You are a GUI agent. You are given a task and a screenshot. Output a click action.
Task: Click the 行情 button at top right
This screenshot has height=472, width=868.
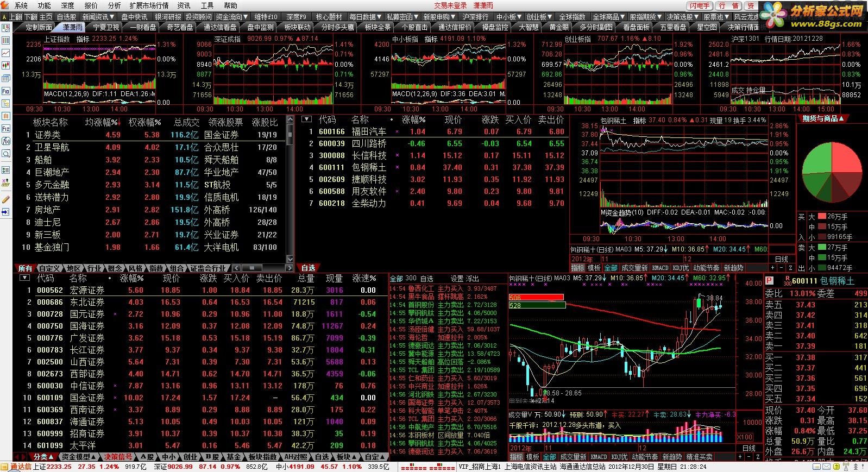pos(729,5)
